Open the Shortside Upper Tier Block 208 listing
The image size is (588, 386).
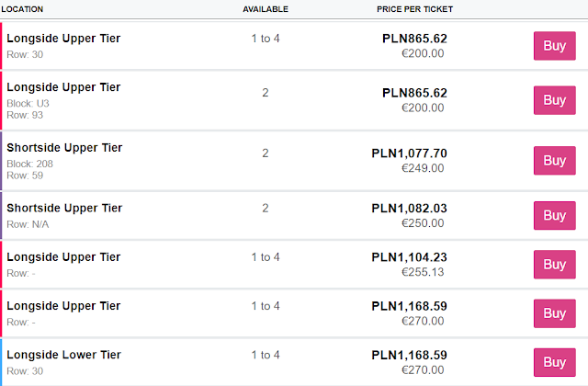click(64, 148)
